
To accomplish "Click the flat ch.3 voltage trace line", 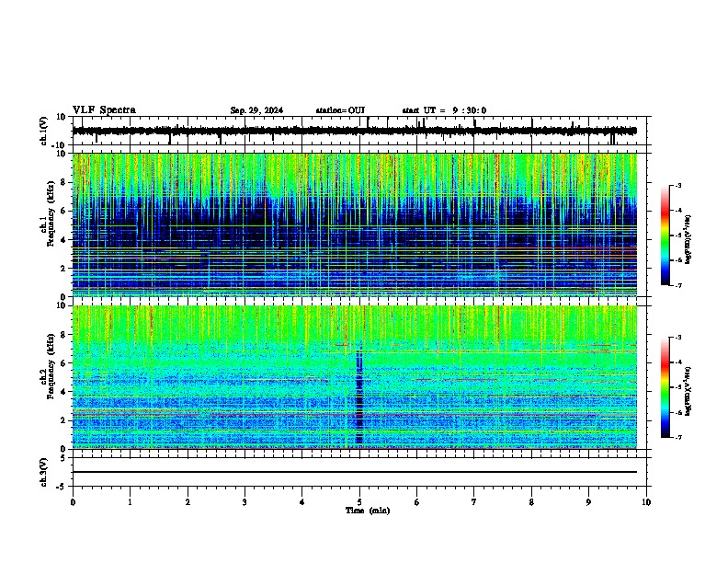I will [355, 472].
